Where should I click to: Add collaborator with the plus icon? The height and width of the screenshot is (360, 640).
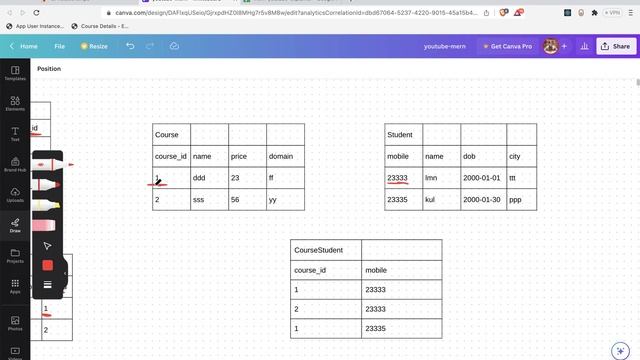pyautogui.click(x=564, y=46)
